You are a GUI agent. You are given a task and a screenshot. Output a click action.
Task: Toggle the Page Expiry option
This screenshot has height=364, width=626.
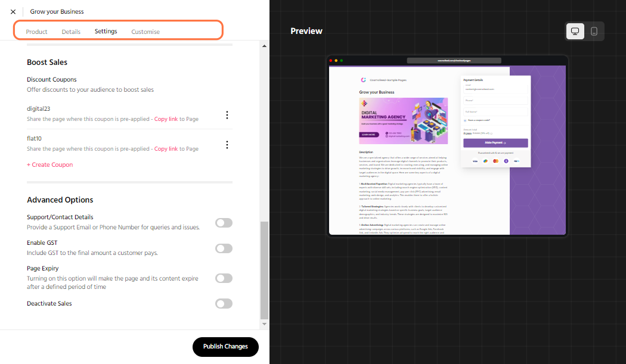(x=224, y=278)
